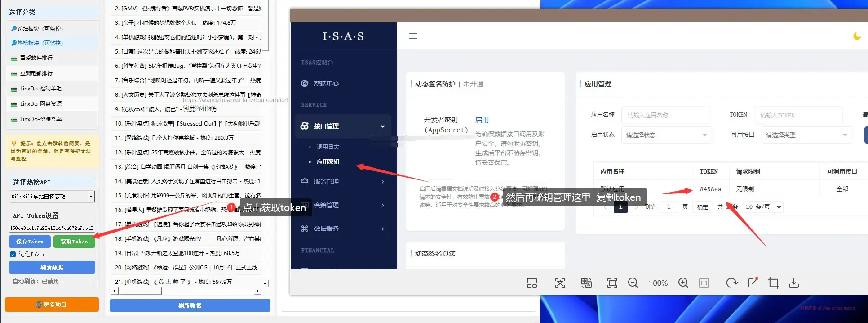Click the 100% zoom level indicator
The height and width of the screenshot is (323, 868).
point(658,283)
